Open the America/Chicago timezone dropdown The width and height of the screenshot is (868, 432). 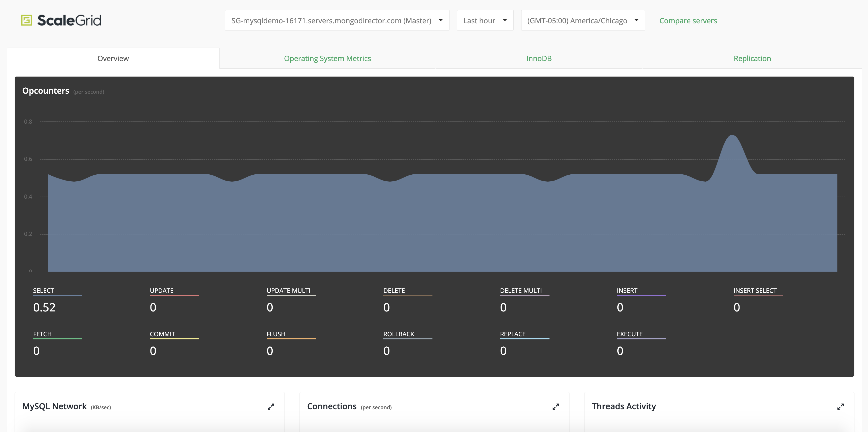pos(583,20)
